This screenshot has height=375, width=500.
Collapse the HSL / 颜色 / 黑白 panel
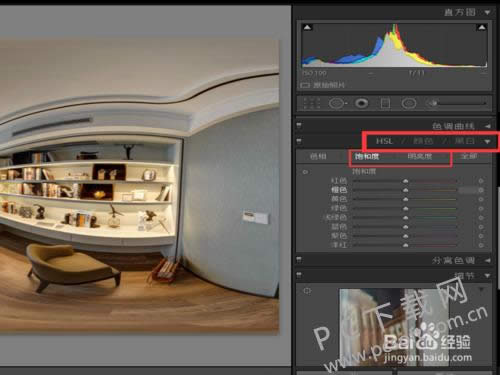tap(487, 142)
